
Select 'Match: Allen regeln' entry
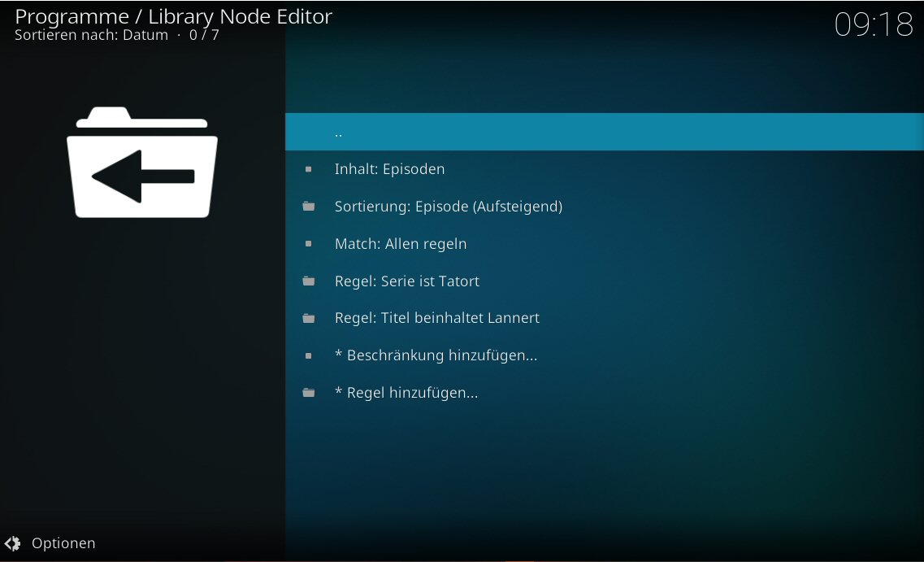tap(604, 243)
